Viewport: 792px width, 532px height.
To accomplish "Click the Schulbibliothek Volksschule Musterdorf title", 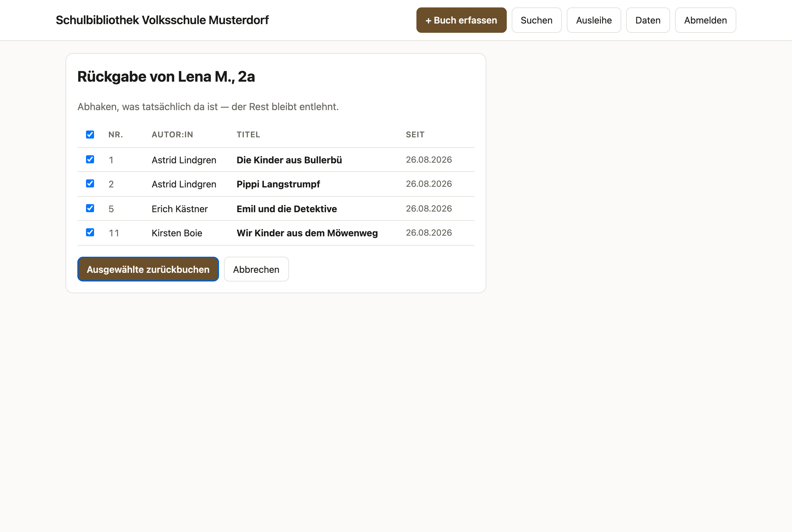I will pos(162,20).
